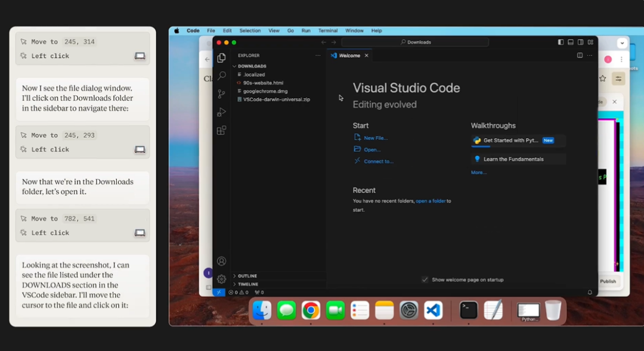Click the Go Forward arrow in title bar
The width and height of the screenshot is (644, 351).
[333, 42]
